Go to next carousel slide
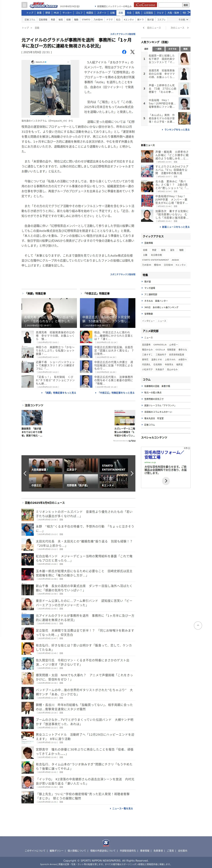Image resolution: width=212 pixels, height=868 pixels. click(x=132, y=473)
